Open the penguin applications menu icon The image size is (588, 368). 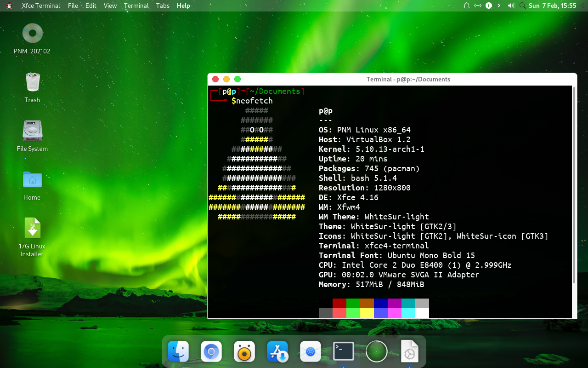[x=9, y=6]
